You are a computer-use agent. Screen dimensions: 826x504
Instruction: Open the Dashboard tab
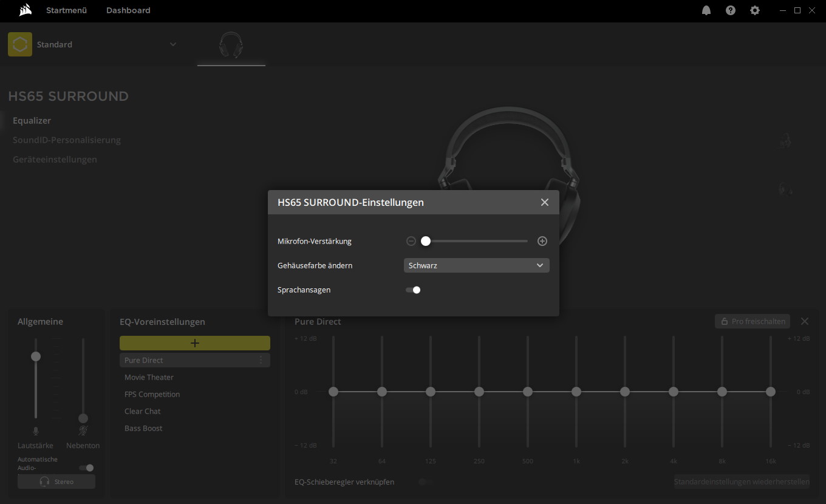128,10
